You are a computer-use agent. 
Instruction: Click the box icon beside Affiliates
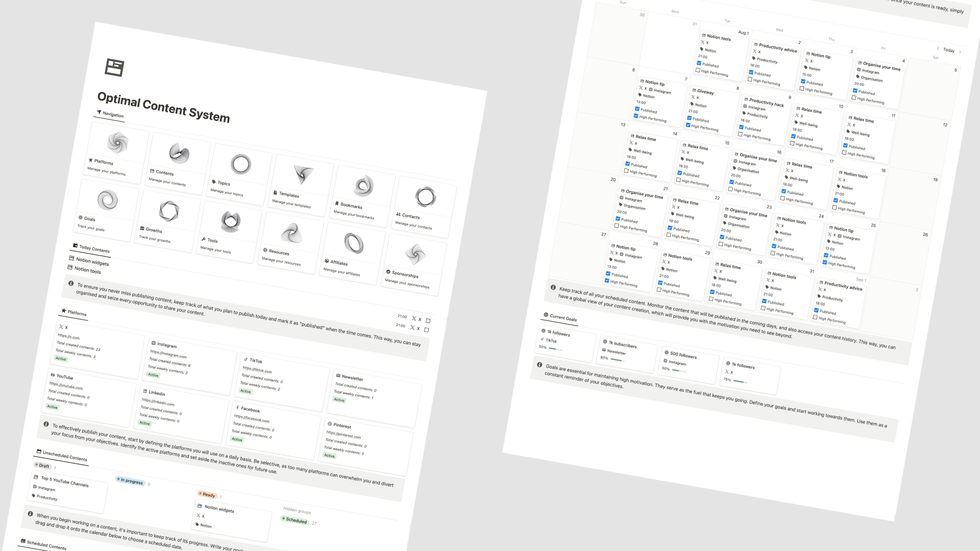327,261
